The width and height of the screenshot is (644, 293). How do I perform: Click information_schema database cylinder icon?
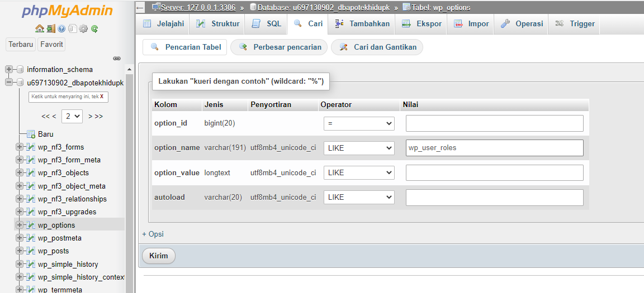20,69
